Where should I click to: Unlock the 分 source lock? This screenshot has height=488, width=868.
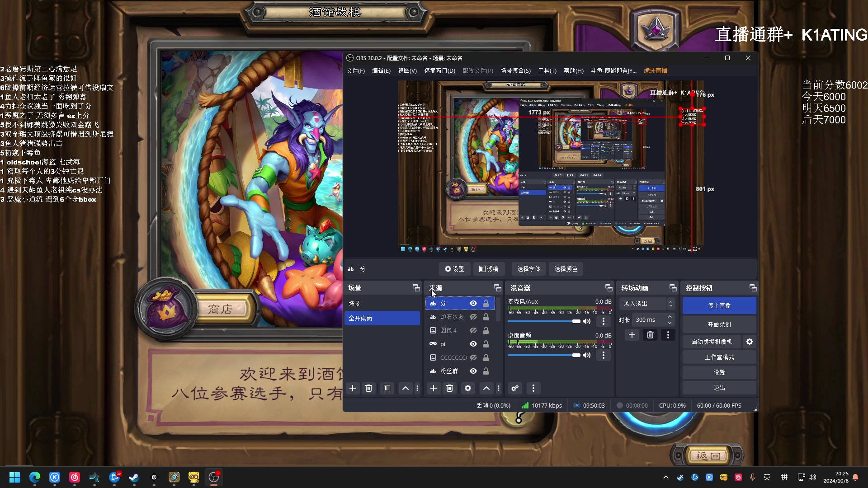(x=486, y=303)
